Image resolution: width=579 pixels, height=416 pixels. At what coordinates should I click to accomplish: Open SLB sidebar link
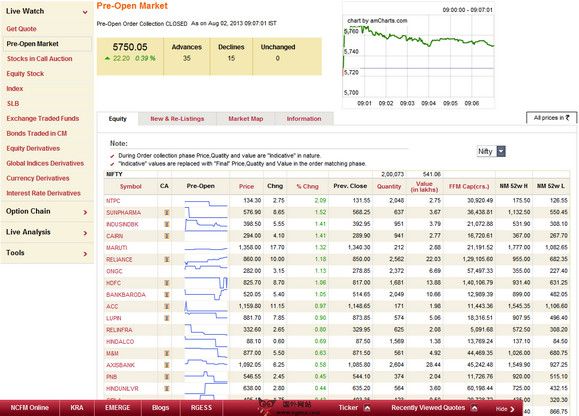[x=13, y=104]
